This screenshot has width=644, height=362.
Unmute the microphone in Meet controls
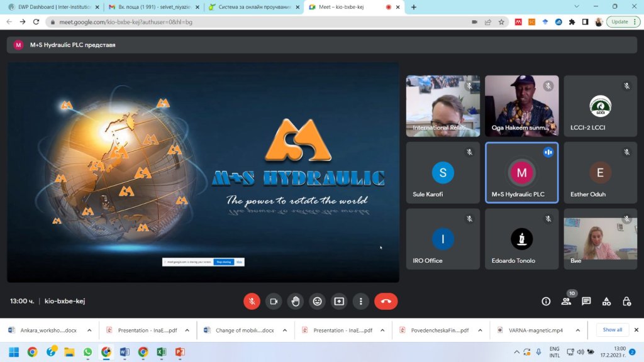(x=252, y=301)
